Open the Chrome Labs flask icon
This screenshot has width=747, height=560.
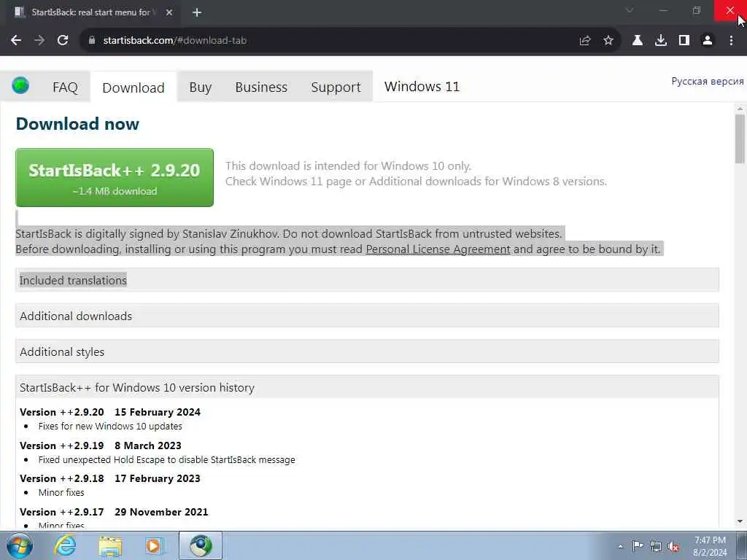(638, 41)
